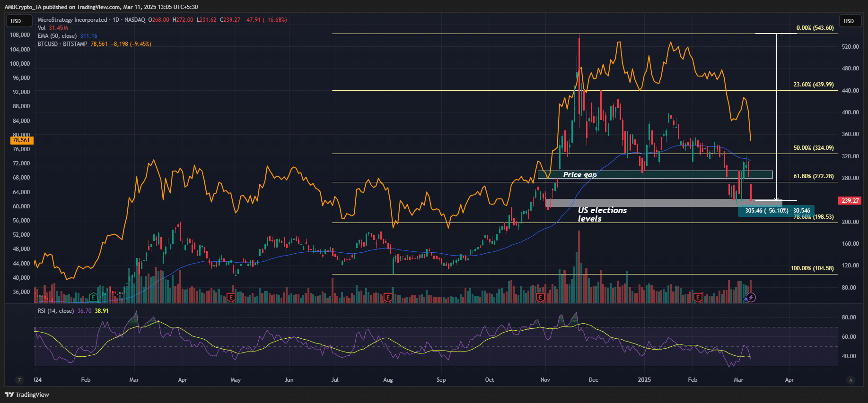Click 200.00 on the right price scale
The height and width of the screenshot is (403, 868).
point(850,222)
